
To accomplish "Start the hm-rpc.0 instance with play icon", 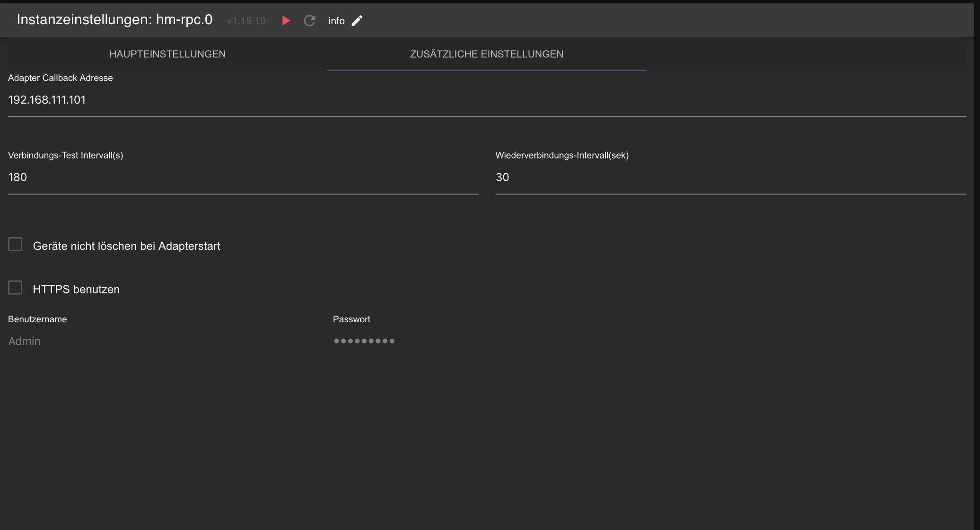I will 286,21.
